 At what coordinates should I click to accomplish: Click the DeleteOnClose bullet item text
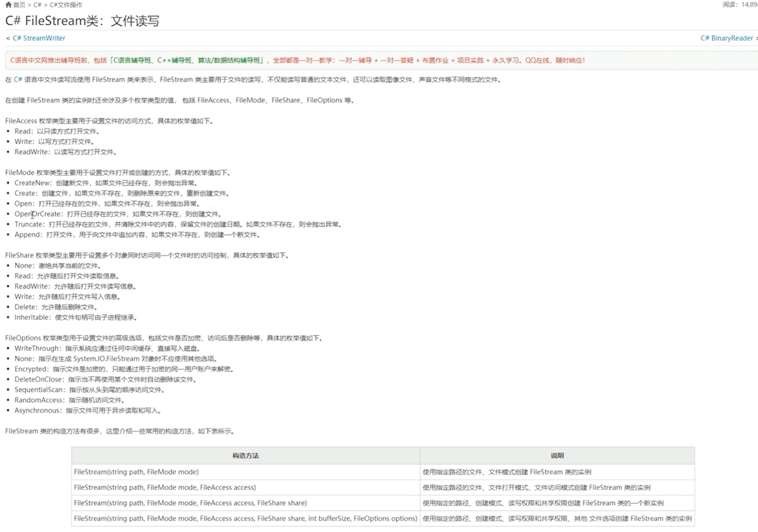pyautogui.click(x=39, y=379)
